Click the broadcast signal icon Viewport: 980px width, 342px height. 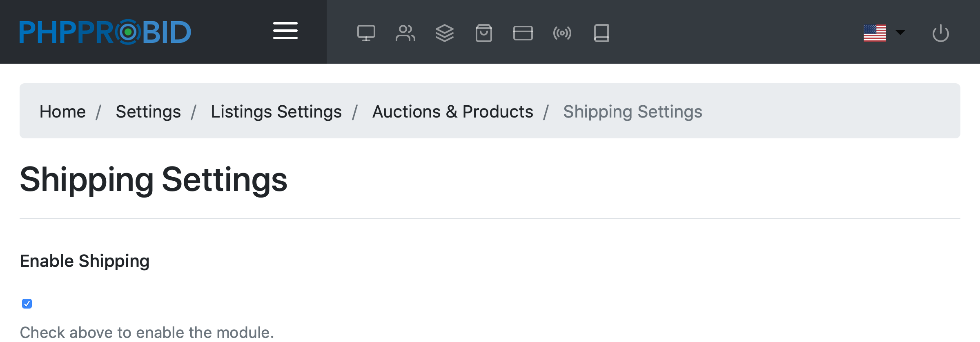tap(562, 33)
